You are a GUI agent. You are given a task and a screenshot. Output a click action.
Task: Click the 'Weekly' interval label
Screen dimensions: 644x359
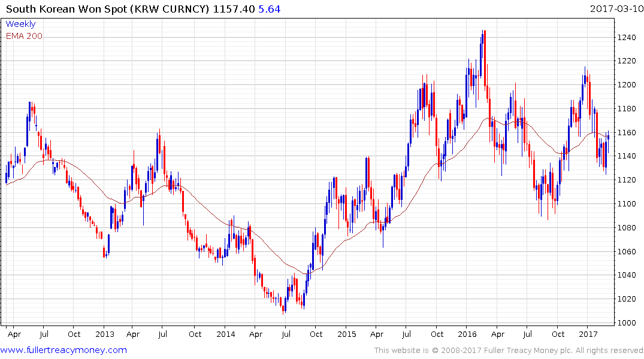point(20,24)
